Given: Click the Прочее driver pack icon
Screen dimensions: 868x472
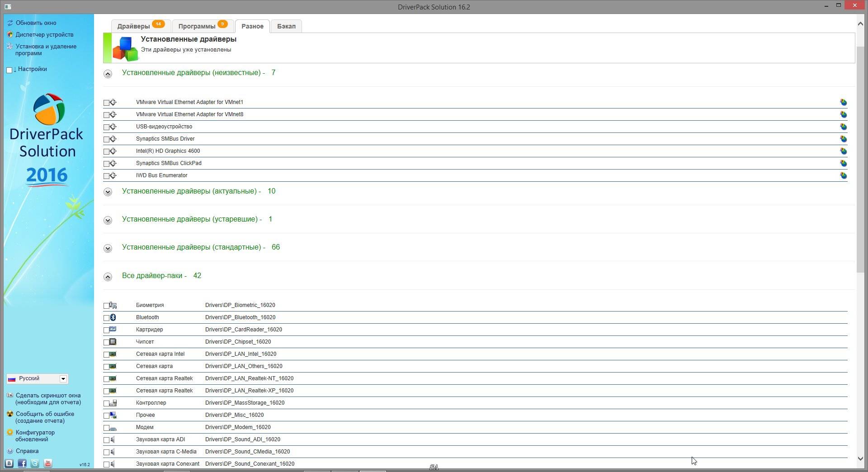Looking at the screenshot, I should point(113,415).
